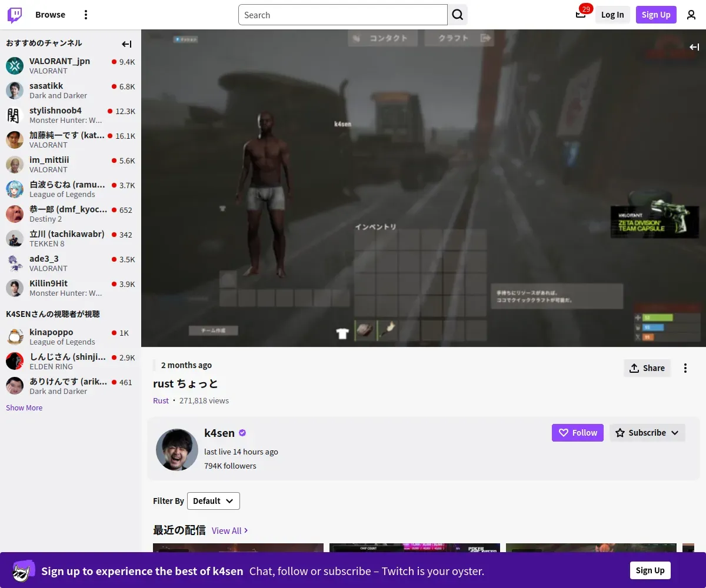This screenshot has width=706, height=588.
Task: Click the '271,818 views' text
Action: pyautogui.click(x=204, y=400)
